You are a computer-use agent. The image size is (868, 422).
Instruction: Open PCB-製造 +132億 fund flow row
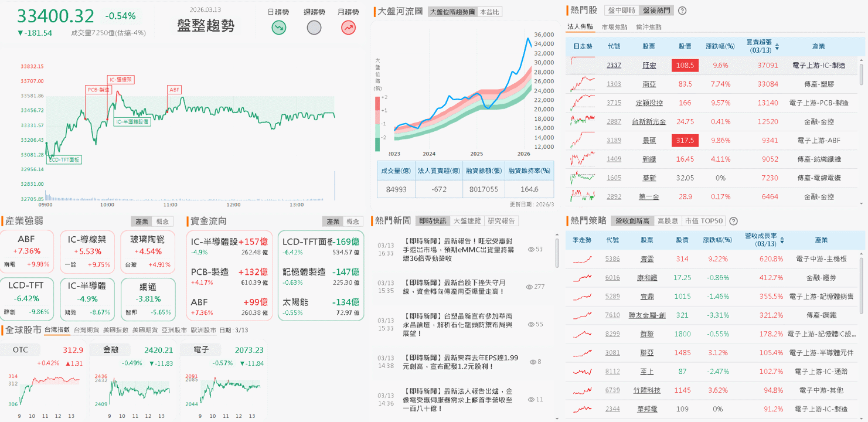[x=230, y=277]
